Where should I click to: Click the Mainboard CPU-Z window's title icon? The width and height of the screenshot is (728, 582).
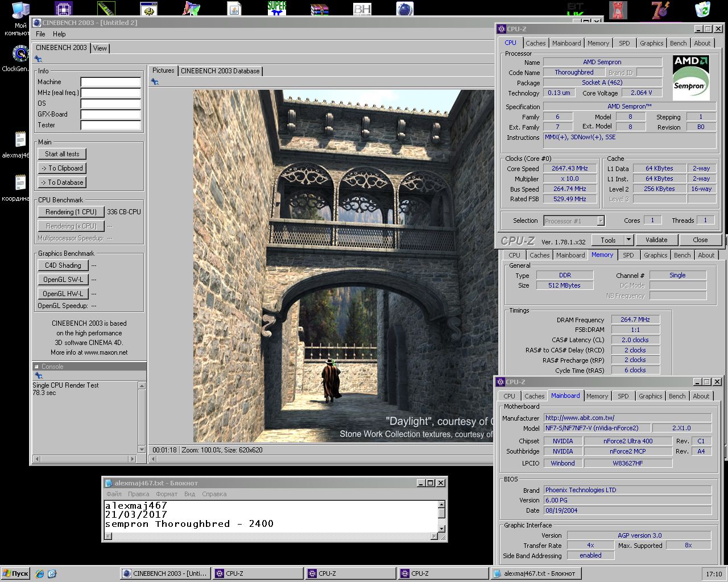tap(500, 382)
